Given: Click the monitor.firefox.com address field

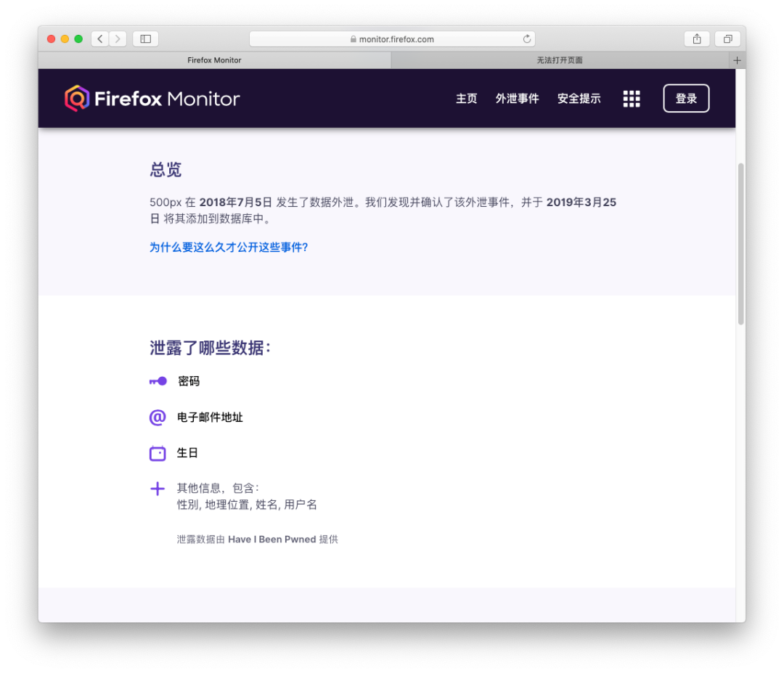Looking at the screenshot, I should (x=392, y=39).
